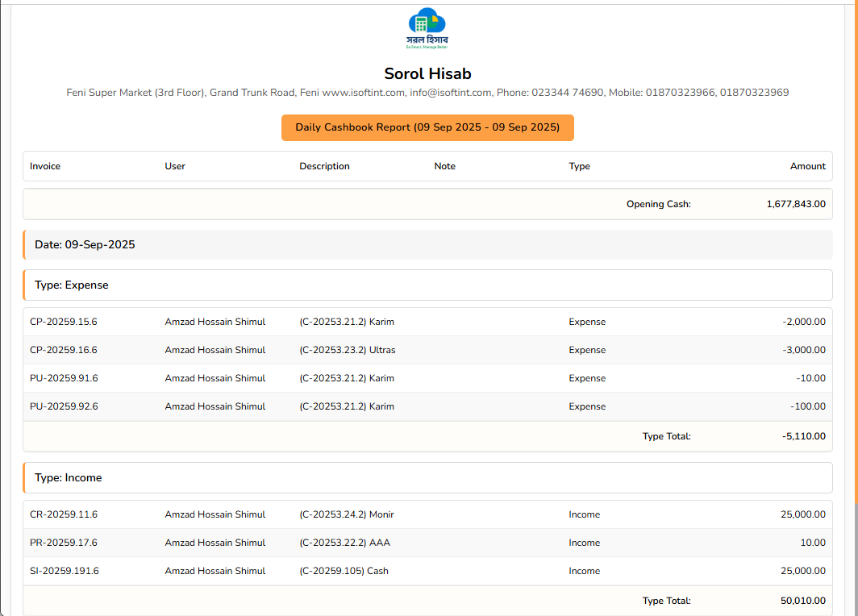Click the Invoice column header
Screen dimensions: 858x616
tap(45, 166)
